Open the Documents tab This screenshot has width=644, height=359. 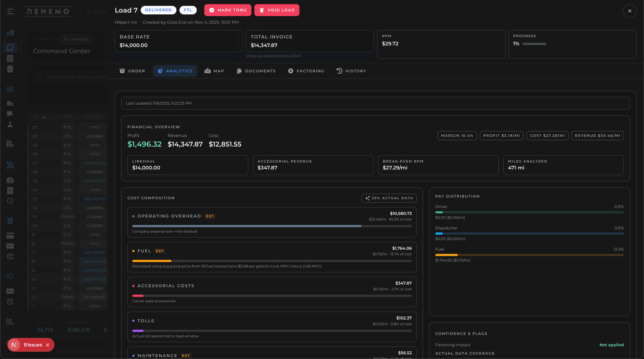click(x=256, y=71)
